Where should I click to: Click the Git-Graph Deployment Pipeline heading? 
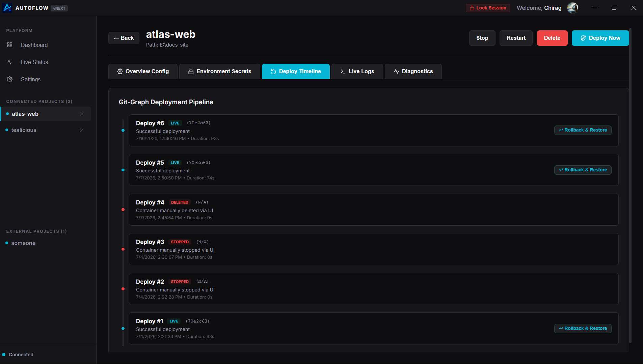166,102
